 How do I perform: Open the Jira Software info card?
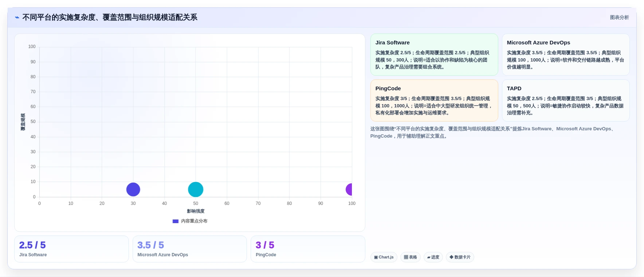(x=434, y=55)
